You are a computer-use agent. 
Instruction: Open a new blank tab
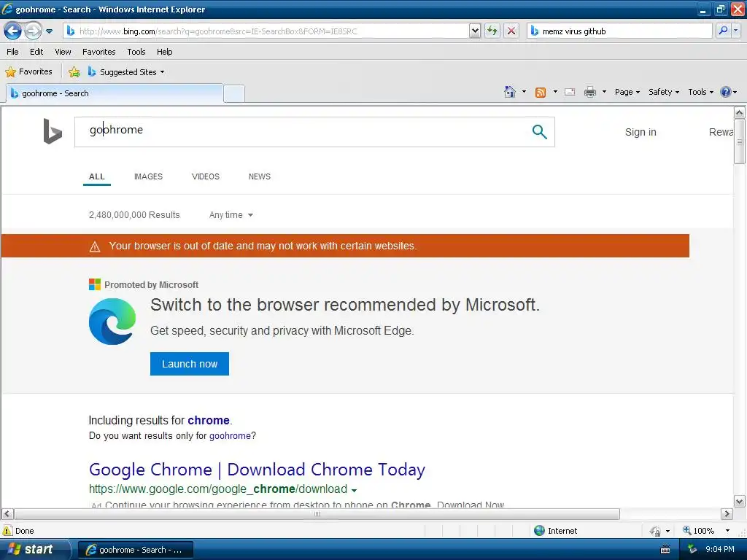(x=234, y=94)
